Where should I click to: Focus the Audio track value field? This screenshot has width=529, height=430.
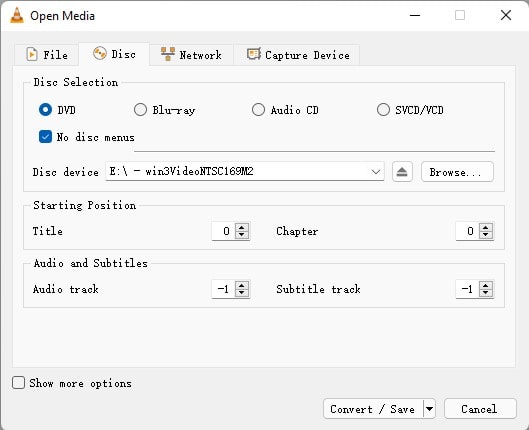(223, 289)
